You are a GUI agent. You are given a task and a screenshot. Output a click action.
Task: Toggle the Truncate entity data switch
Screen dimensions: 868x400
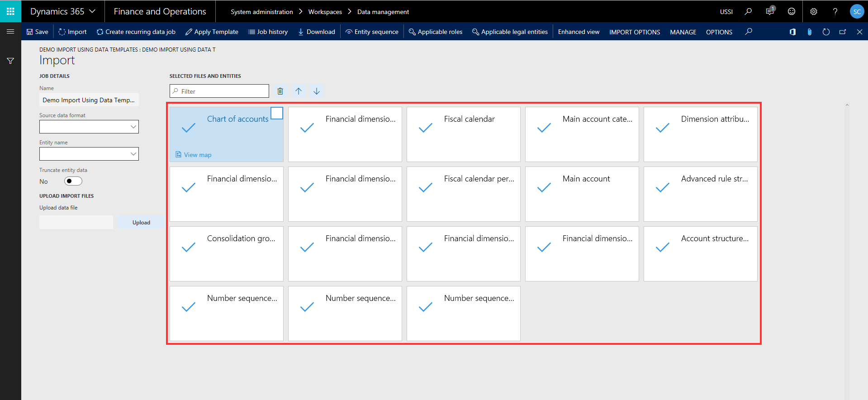pyautogui.click(x=73, y=181)
